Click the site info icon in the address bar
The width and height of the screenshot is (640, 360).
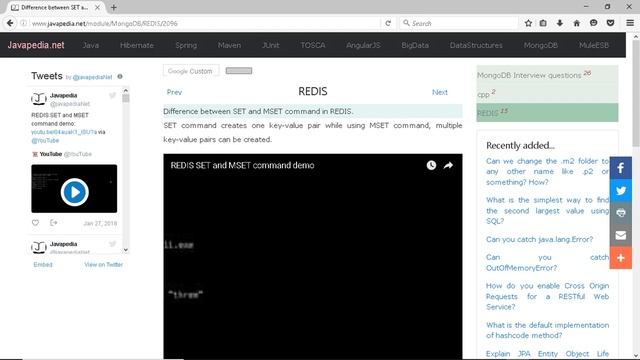coord(24,23)
